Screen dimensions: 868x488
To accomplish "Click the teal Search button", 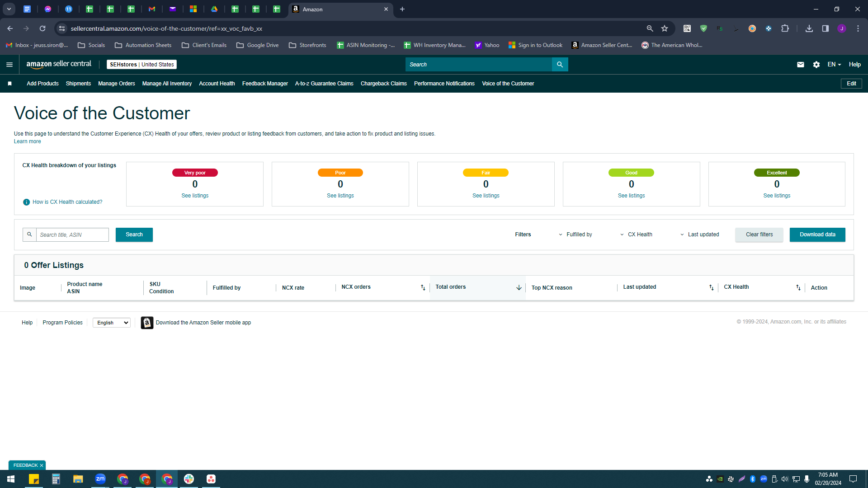I will tap(134, 235).
